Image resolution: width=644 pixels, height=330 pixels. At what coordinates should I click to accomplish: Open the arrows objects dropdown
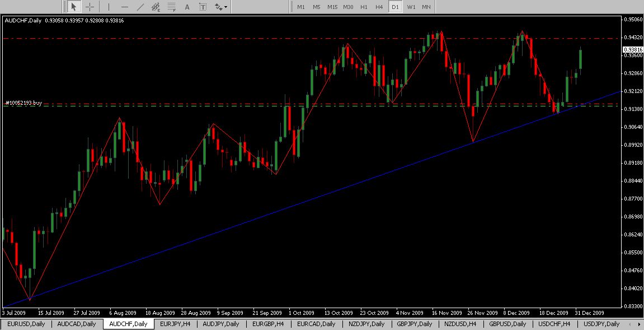click(x=220, y=7)
